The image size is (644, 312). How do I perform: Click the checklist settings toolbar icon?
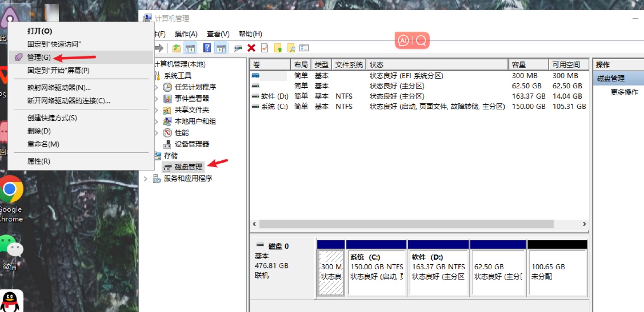click(304, 48)
